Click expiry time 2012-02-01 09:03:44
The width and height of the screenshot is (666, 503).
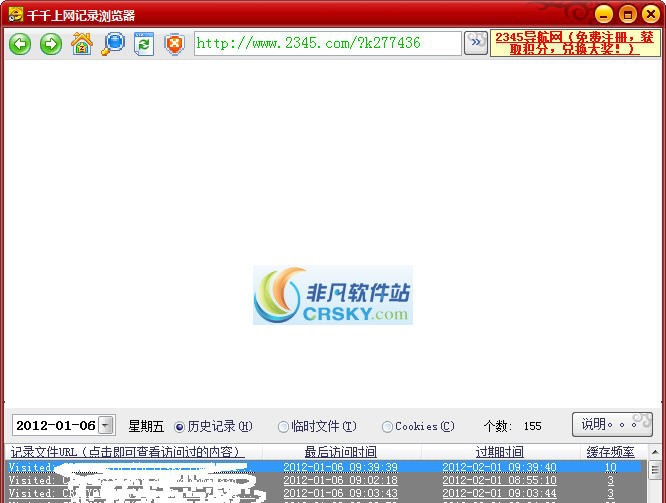[499, 493]
